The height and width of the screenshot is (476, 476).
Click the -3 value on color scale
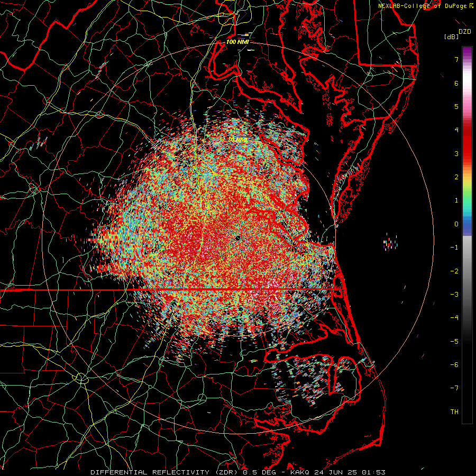click(454, 295)
